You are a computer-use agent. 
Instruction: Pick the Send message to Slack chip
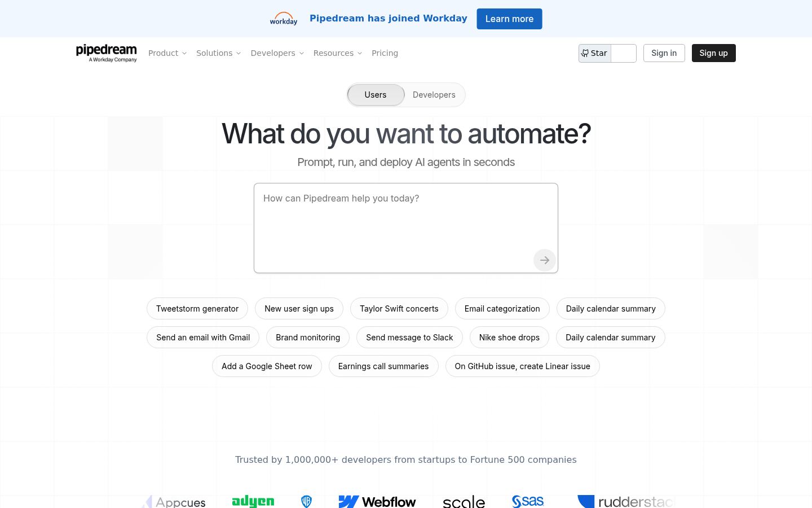[409, 338]
